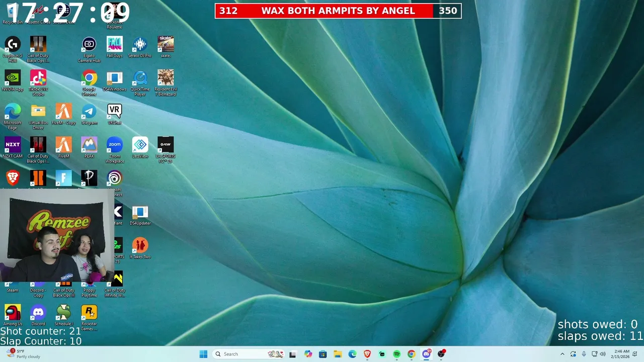Open the Among Us desktop icon

[x=13, y=316]
